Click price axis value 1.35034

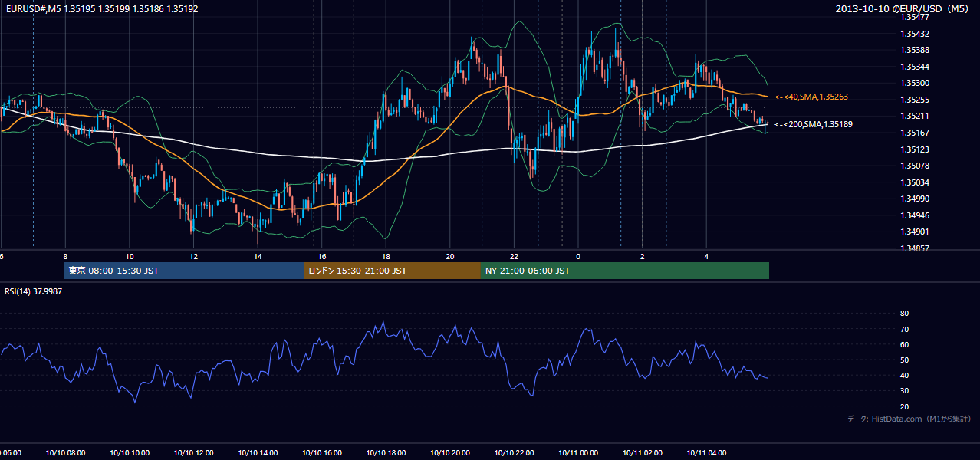pyautogui.click(x=915, y=182)
